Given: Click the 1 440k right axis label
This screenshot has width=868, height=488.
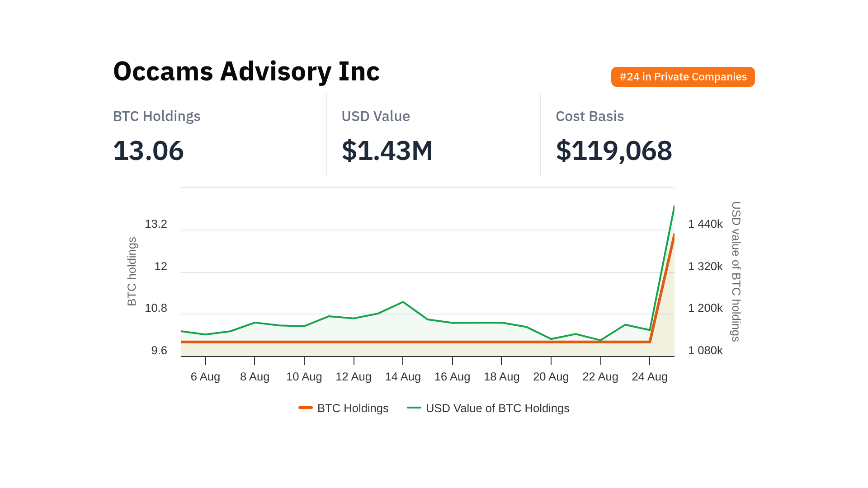Looking at the screenshot, I should tap(705, 224).
